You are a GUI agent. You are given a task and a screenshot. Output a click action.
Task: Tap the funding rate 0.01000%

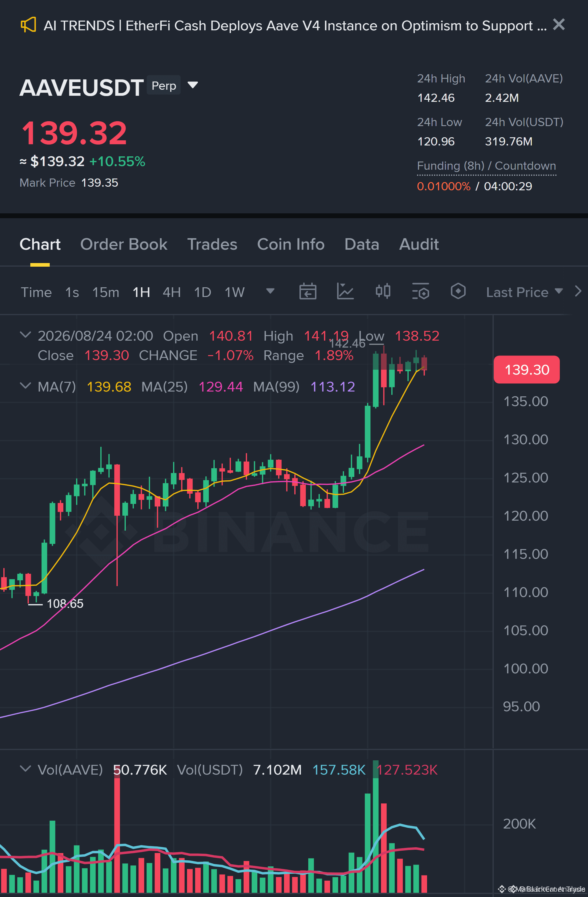coord(444,186)
